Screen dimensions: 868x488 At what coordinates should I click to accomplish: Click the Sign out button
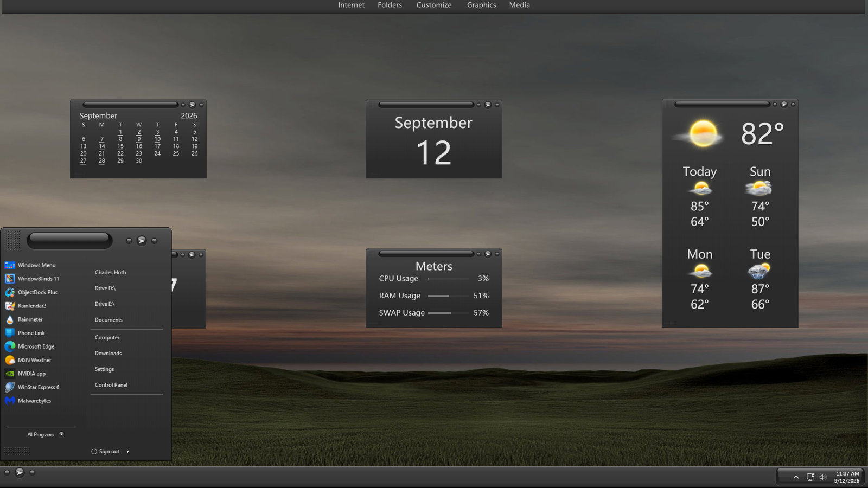click(x=105, y=451)
